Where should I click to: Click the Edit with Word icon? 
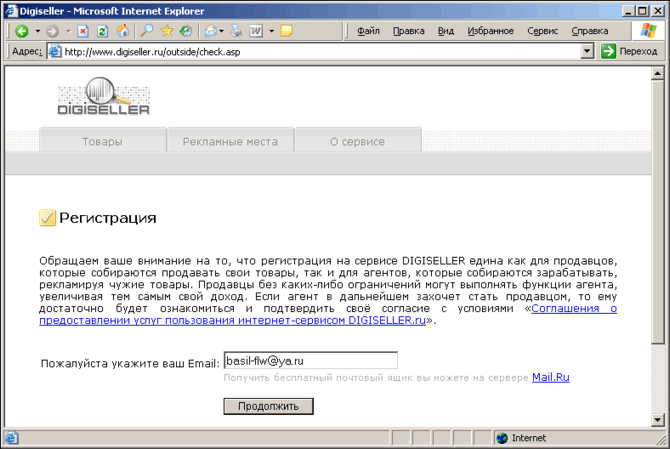(x=256, y=31)
